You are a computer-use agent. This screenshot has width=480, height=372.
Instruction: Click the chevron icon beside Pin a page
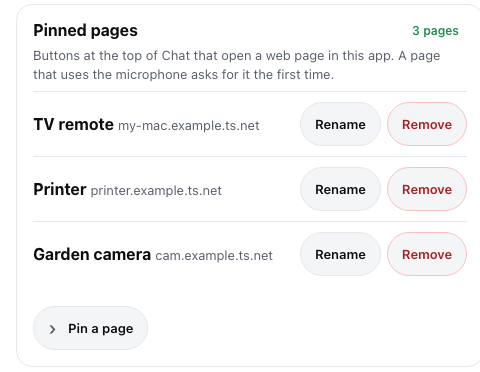(x=52, y=329)
